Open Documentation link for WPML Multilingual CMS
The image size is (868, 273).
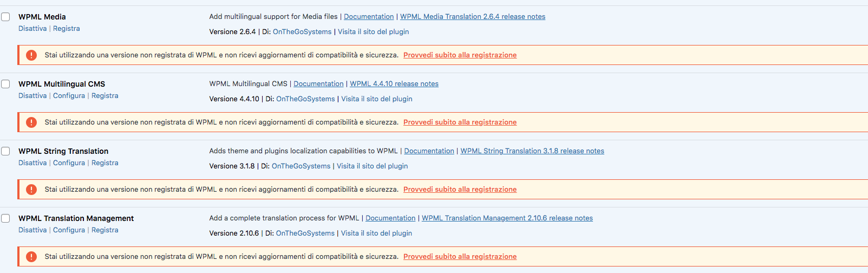(318, 84)
